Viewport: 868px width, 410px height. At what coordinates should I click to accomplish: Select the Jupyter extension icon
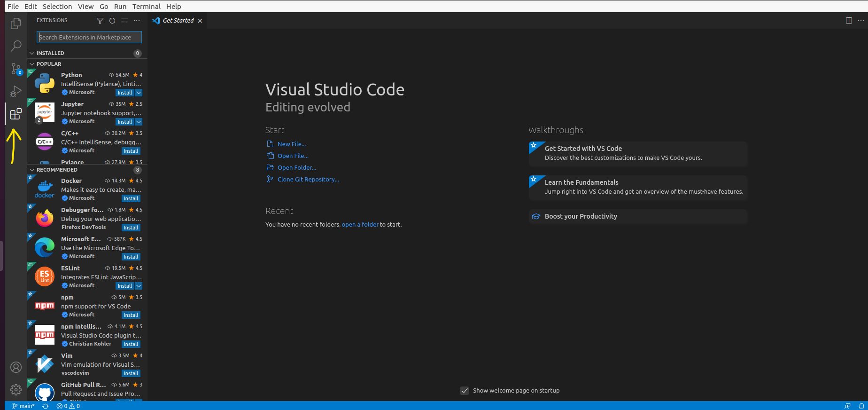[45, 112]
